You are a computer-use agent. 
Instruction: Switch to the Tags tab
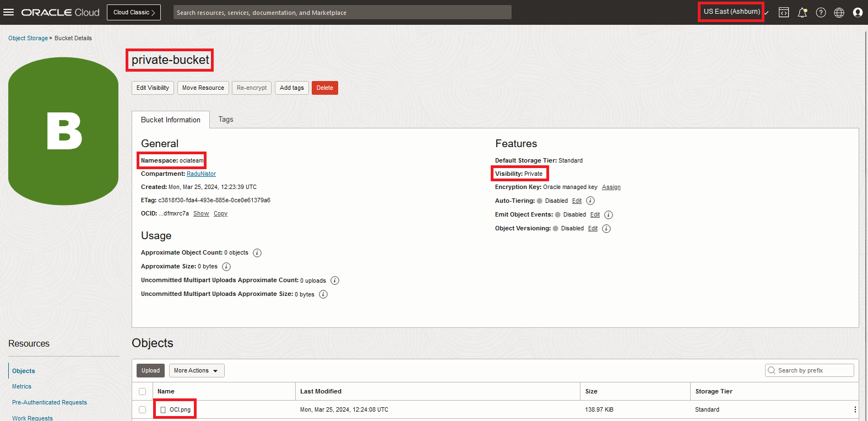[x=226, y=120]
